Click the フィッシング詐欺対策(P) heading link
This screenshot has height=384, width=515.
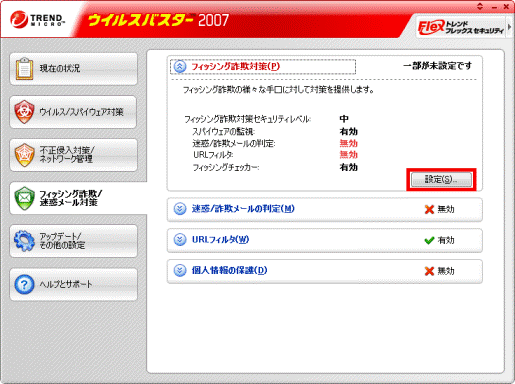point(235,66)
